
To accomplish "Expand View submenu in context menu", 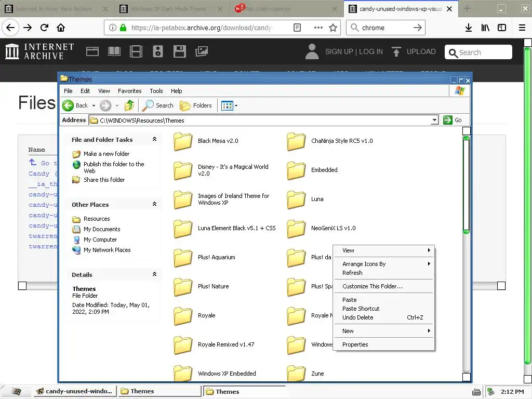I will click(384, 250).
